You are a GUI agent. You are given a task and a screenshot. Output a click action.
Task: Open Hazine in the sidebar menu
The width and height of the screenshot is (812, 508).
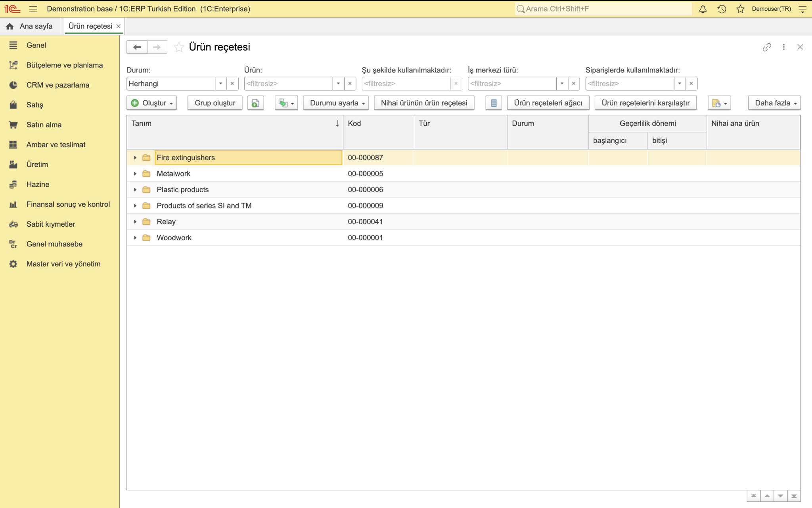pos(38,184)
